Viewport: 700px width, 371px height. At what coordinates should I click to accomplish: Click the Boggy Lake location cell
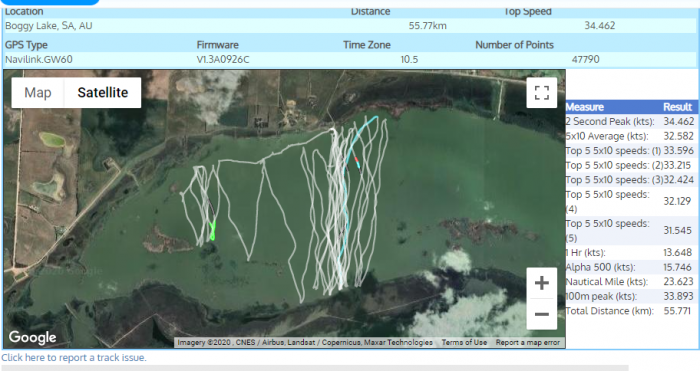pos(49,26)
